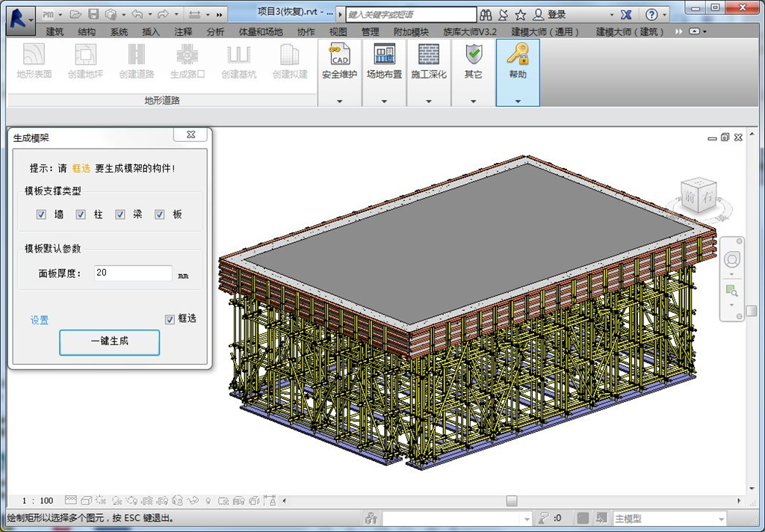Uncheck the 墙 checkbox
This screenshot has width=765, height=532.
[x=42, y=214]
